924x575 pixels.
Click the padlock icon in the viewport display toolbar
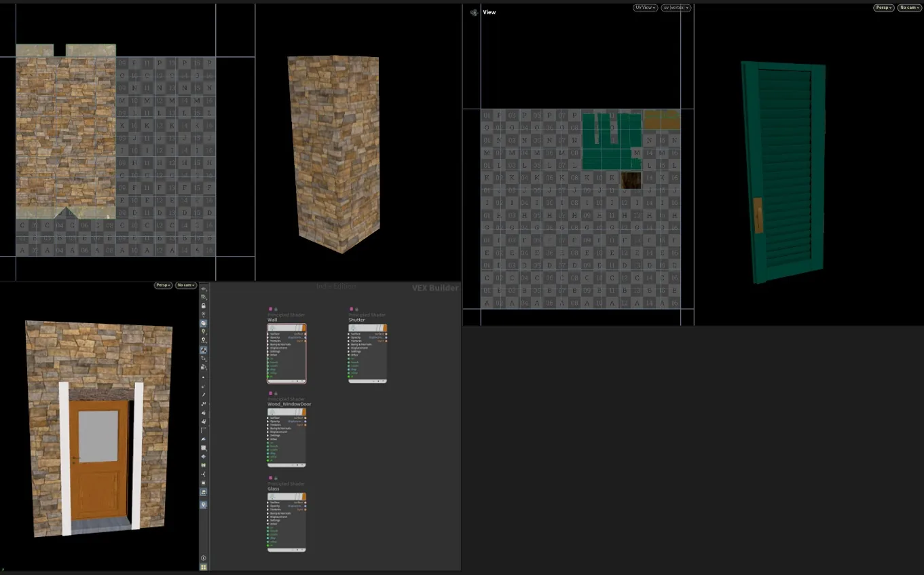204,305
